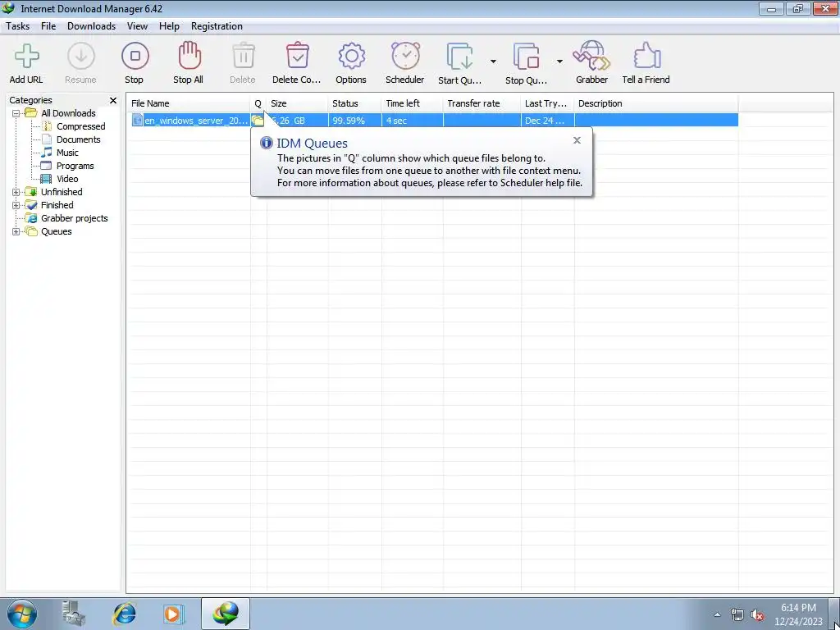840x630 pixels.
Task: Open the Tasks menu
Action: click(18, 26)
